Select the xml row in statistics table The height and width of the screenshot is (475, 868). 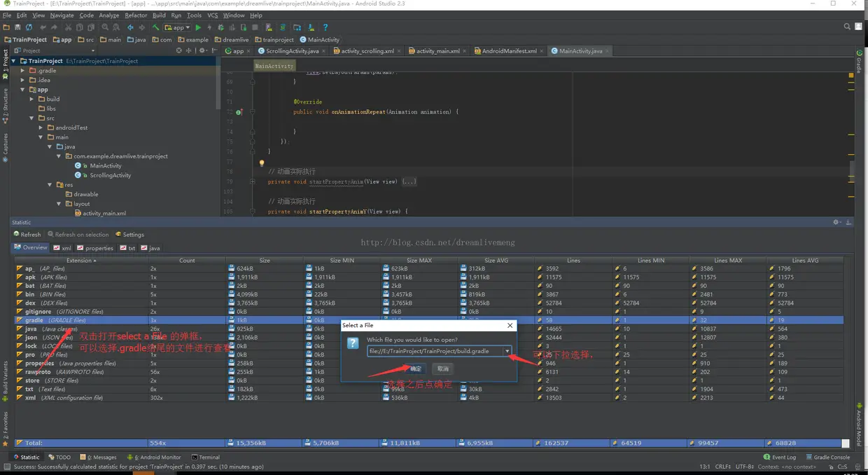click(30, 398)
